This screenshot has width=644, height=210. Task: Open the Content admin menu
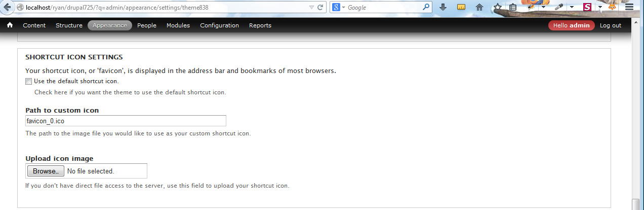[x=34, y=25]
